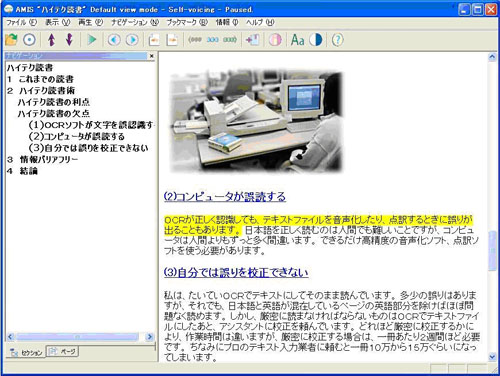
Task: Click the purple down arrow (next section)
Action: pyautogui.click(x=69, y=40)
